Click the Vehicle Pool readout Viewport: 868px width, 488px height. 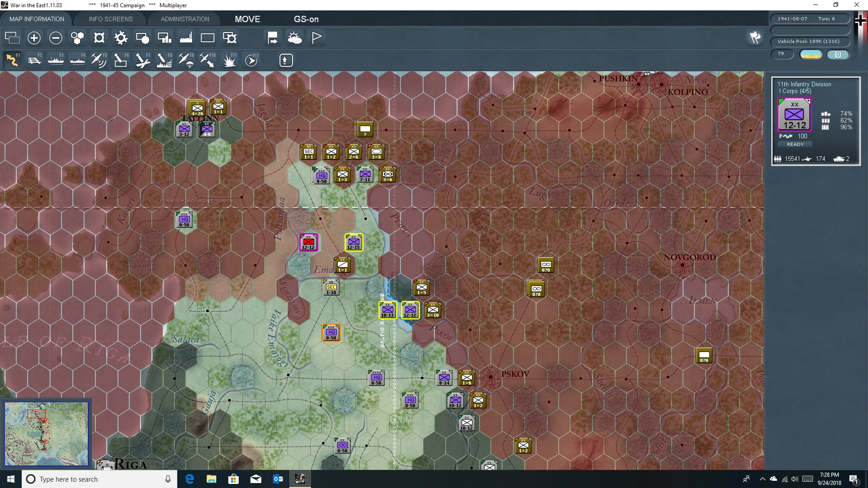point(810,42)
